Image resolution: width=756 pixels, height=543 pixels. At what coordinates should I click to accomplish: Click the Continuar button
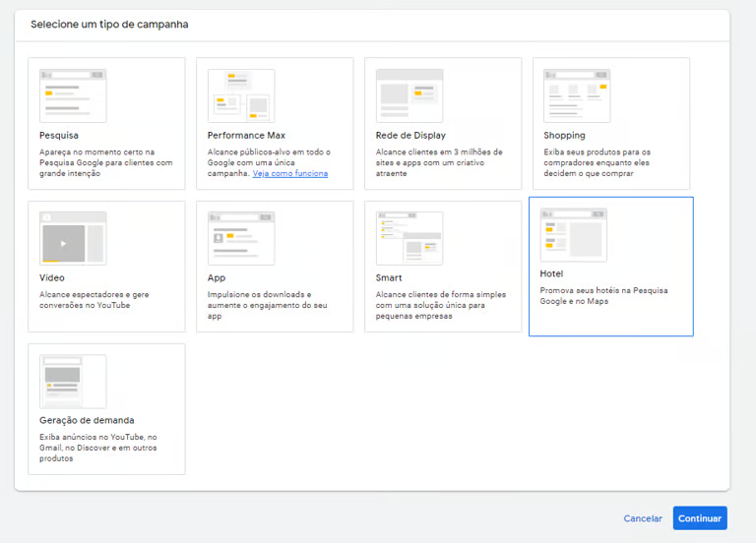[700, 518]
